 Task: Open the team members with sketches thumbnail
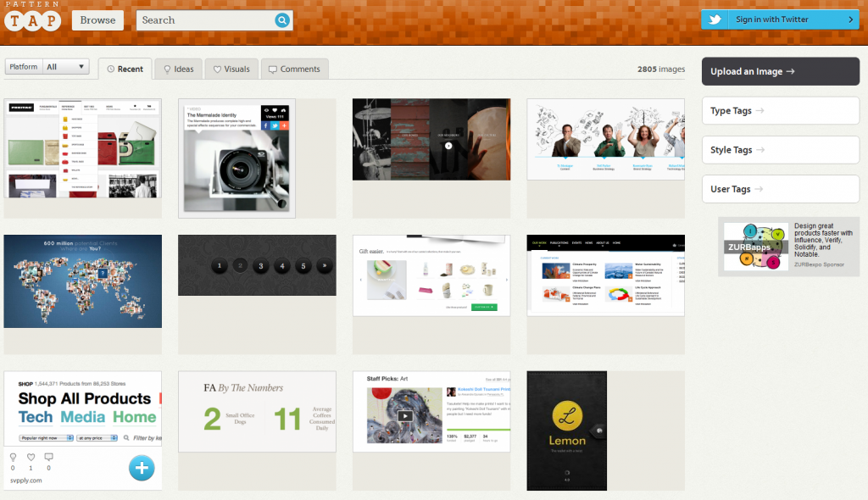605,140
